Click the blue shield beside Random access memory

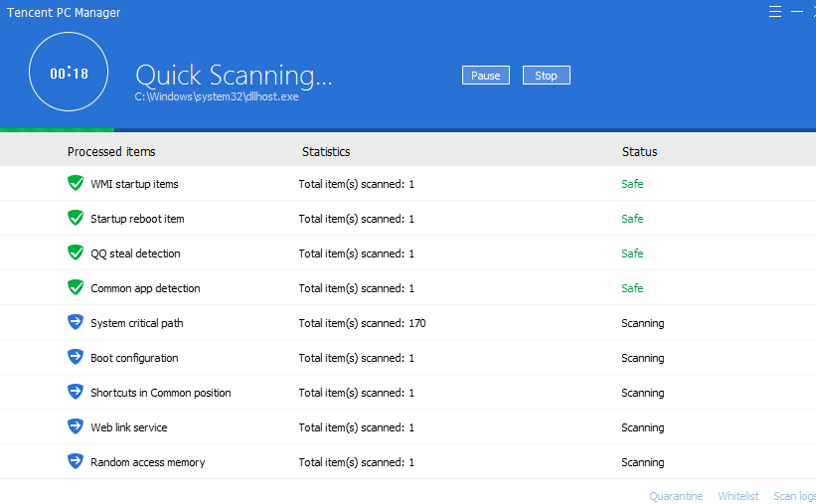pos(76,461)
